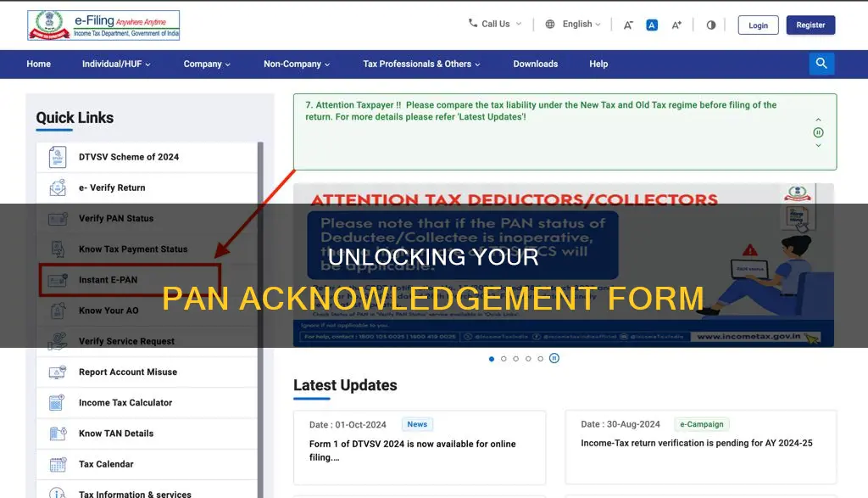Increase font size with A+ icon

(676, 25)
